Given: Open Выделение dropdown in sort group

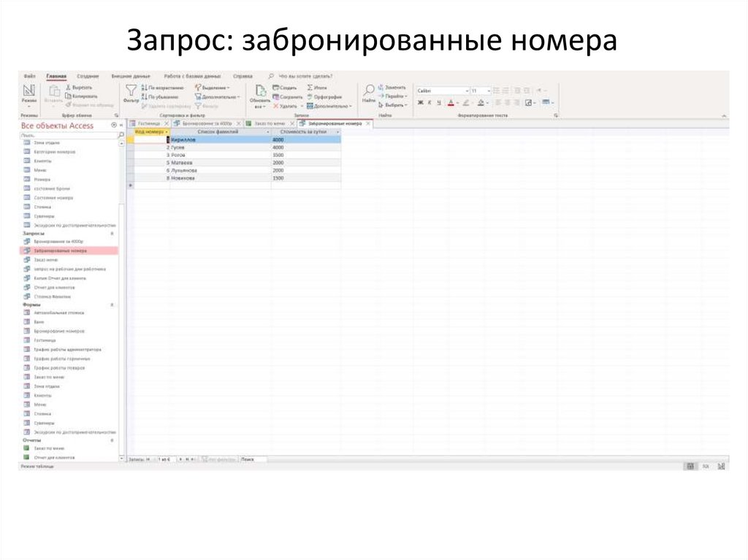Looking at the screenshot, I should pos(213,88).
